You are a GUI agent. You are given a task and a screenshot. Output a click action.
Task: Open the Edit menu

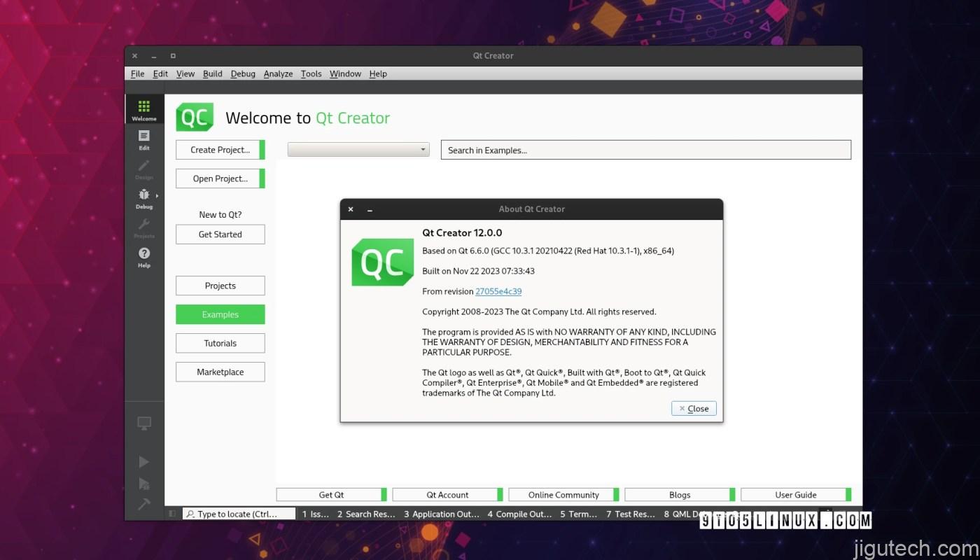[x=160, y=73]
